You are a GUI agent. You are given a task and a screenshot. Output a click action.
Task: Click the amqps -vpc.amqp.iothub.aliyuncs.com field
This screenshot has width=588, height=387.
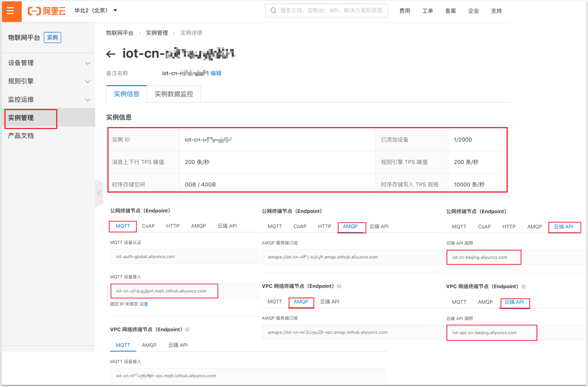(352, 332)
